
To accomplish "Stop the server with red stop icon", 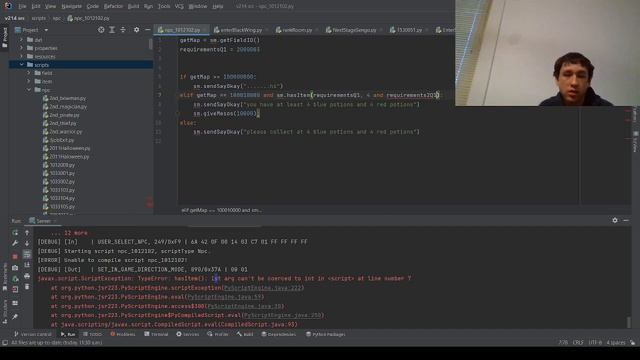I will (15, 256).
